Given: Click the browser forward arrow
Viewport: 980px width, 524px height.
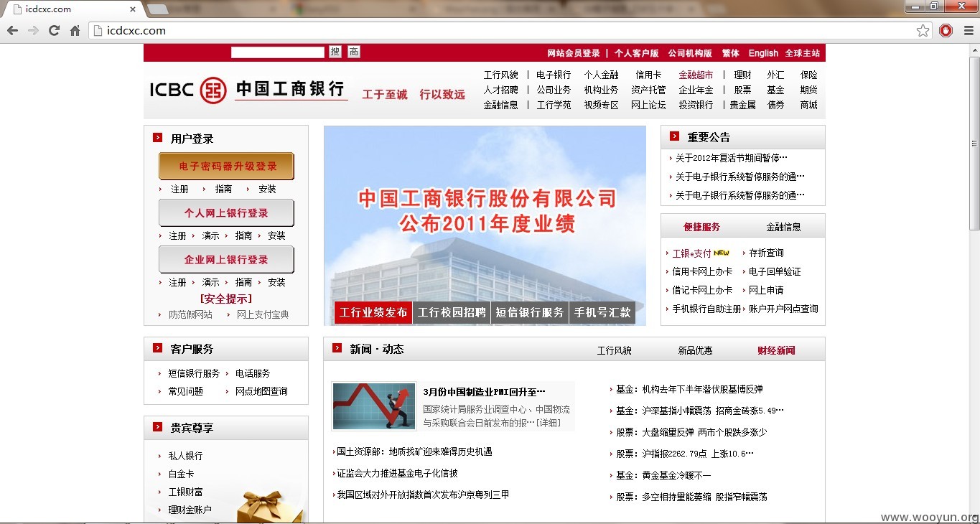Looking at the screenshot, I should point(33,31).
